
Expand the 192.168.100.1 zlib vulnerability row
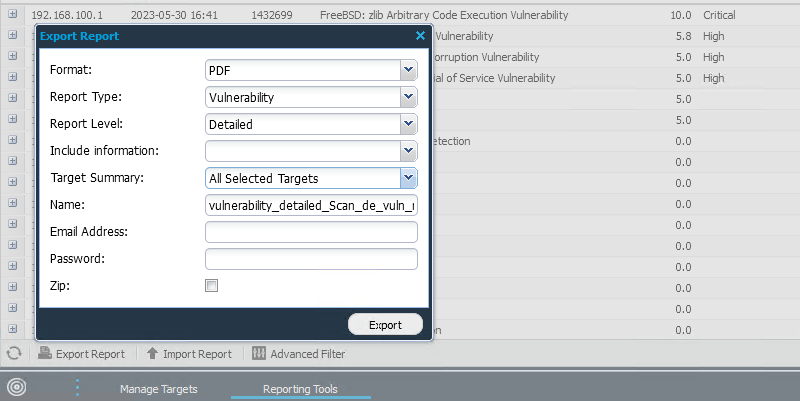[x=13, y=16]
